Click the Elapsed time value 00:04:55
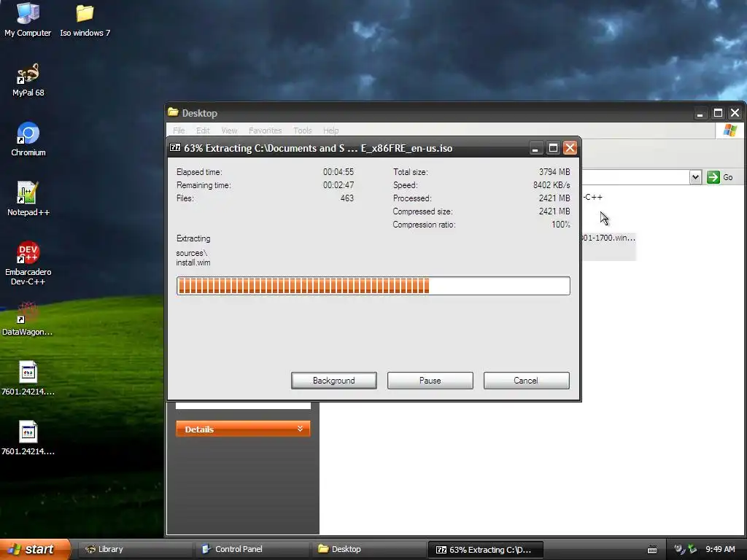Screen dimensions: 747x560 click(x=338, y=171)
